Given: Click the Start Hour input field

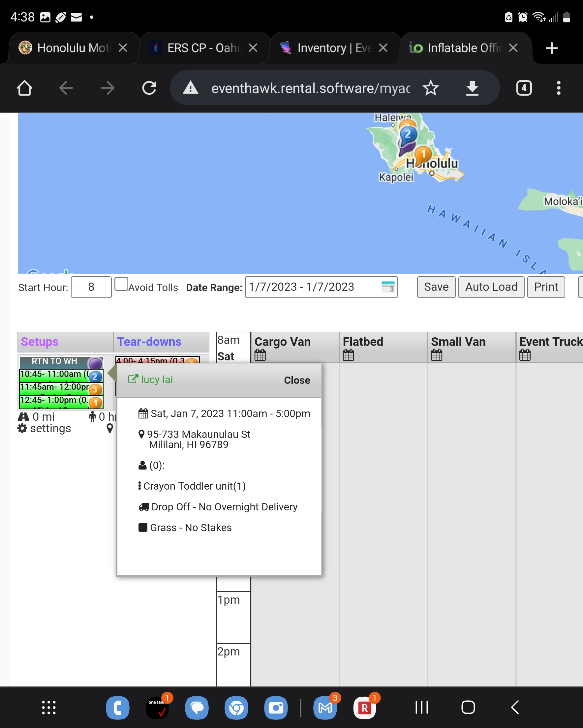Looking at the screenshot, I should pyautogui.click(x=91, y=287).
